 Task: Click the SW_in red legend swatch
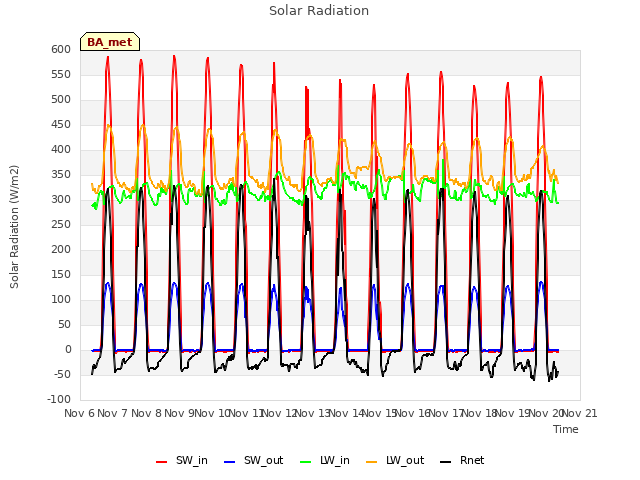(x=162, y=462)
